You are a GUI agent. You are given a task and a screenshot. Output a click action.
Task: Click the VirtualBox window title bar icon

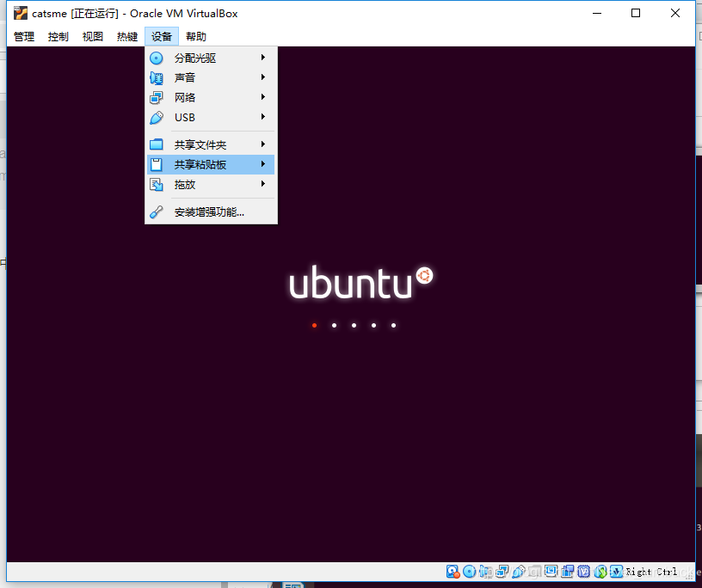20,14
